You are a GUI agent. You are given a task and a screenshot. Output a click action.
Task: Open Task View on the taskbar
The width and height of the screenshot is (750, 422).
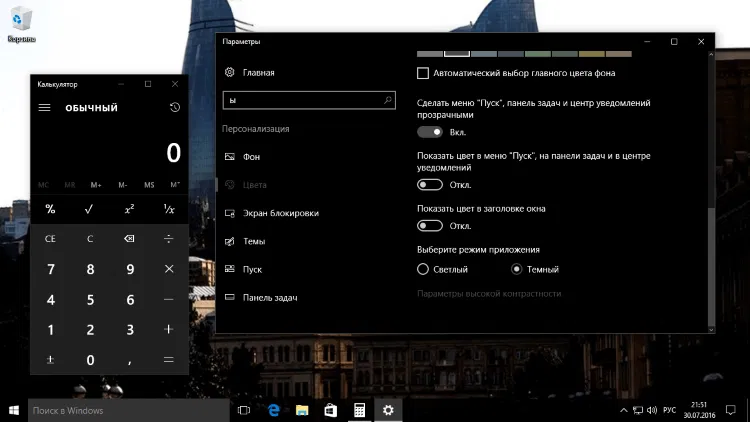click(x=243, y=410)
